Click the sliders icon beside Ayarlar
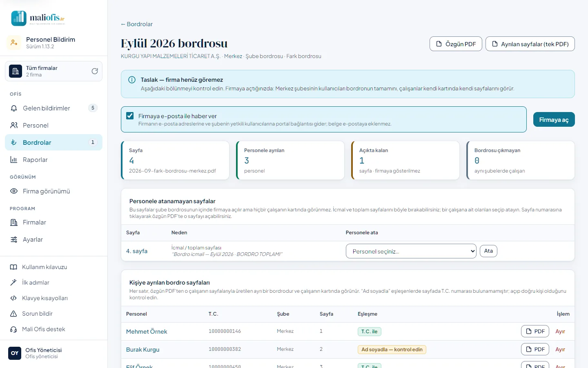The height and width of the screenshot is (368, 588). [x=14, y=240]
